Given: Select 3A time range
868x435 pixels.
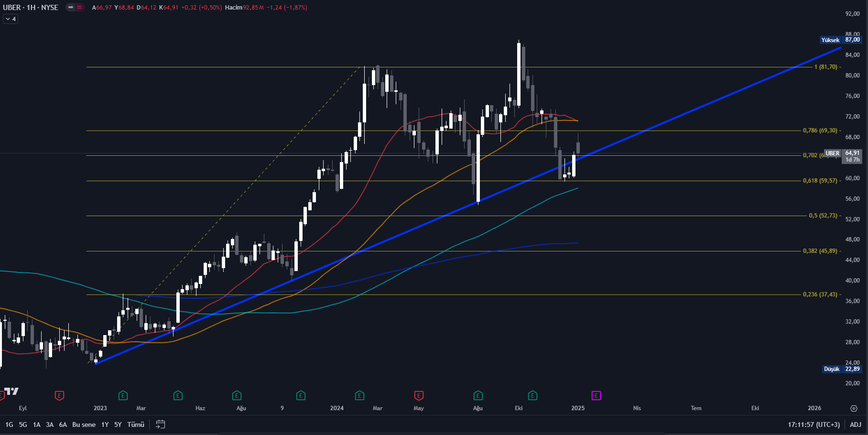Looking at the screenshot, I should tap(50, 424).
